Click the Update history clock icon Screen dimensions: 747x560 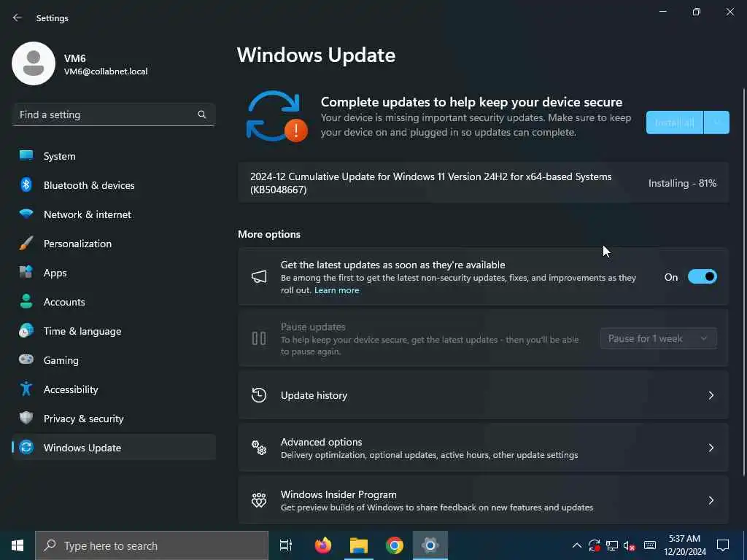[259, 394]
